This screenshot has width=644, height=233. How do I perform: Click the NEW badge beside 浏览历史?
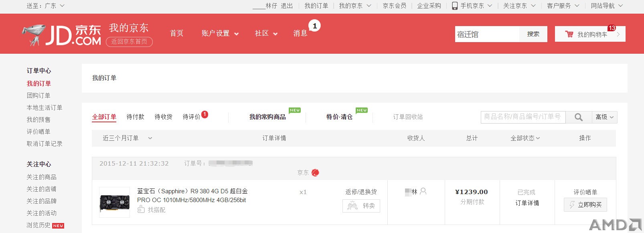click(58, 226)
